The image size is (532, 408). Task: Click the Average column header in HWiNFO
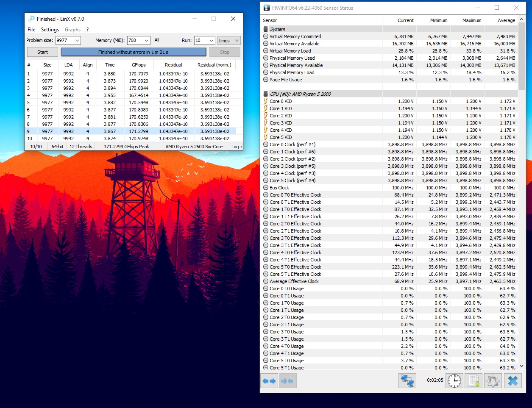(501, 20)
